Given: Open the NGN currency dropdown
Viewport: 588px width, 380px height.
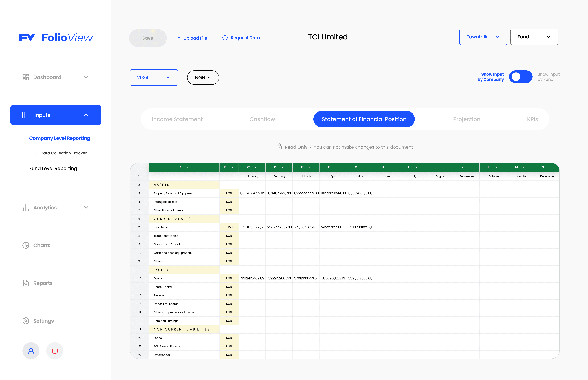Looking at the screenshot, I should (203, 77).
